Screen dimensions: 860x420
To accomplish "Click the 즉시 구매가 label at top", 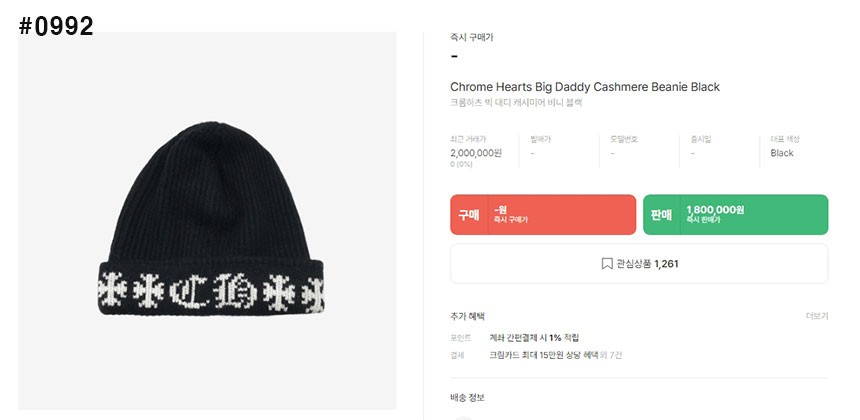I will 472,37.
